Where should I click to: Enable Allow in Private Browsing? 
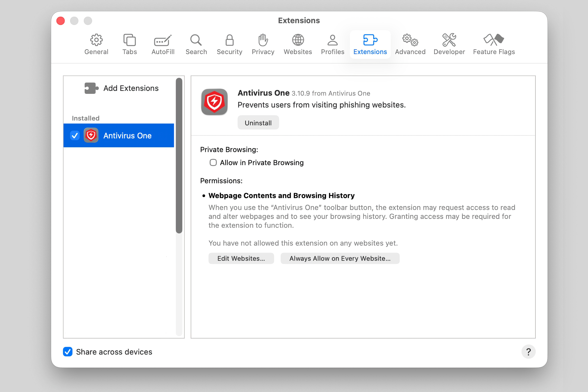point(213,162)
